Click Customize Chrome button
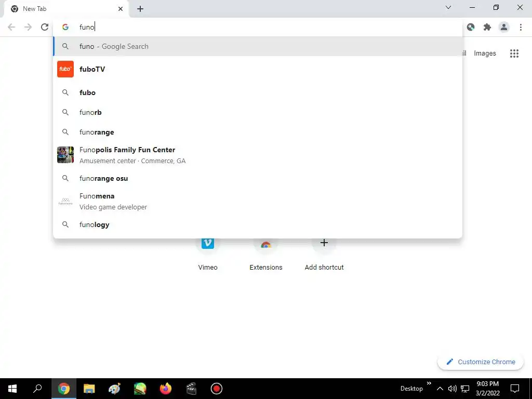 (x=481, y=362)
